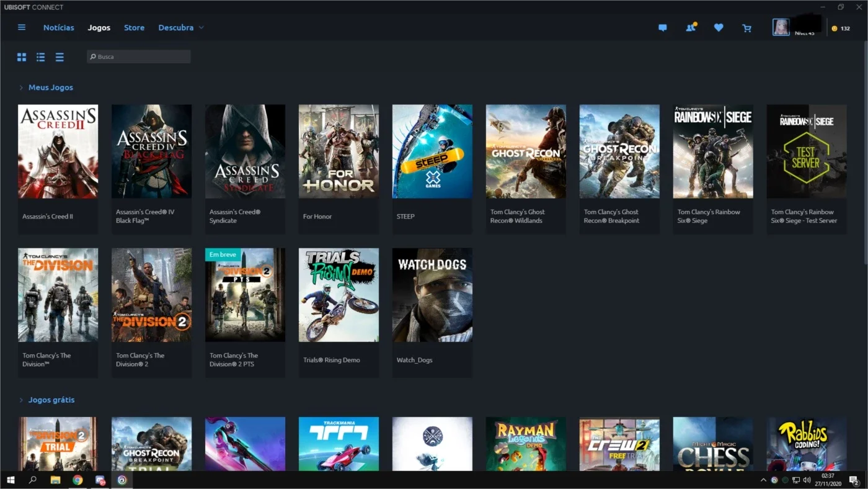Open Ubisoft Connect taskbar icon
This screenshot has height=489, width=868.
[122, 480]
